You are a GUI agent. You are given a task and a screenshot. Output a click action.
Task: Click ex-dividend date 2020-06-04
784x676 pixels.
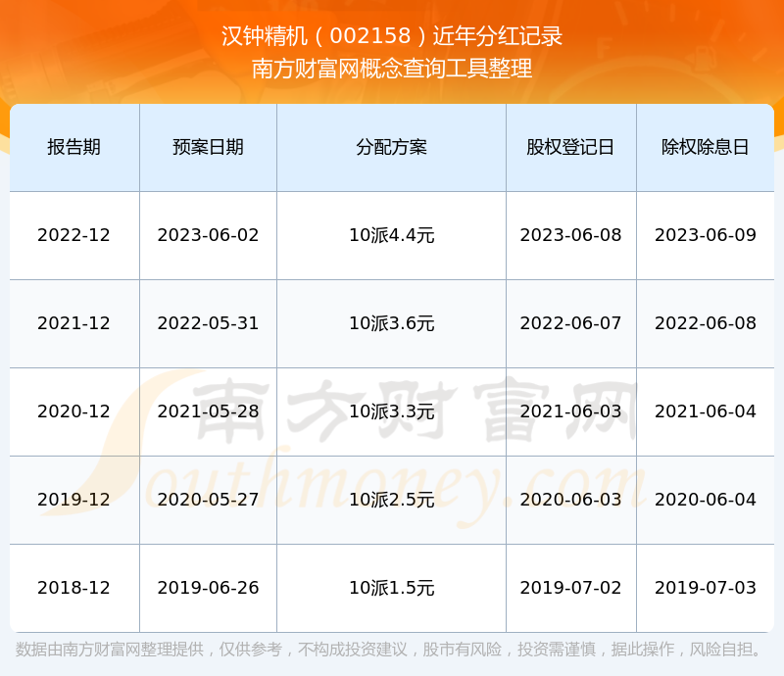(x=705, y=500)
